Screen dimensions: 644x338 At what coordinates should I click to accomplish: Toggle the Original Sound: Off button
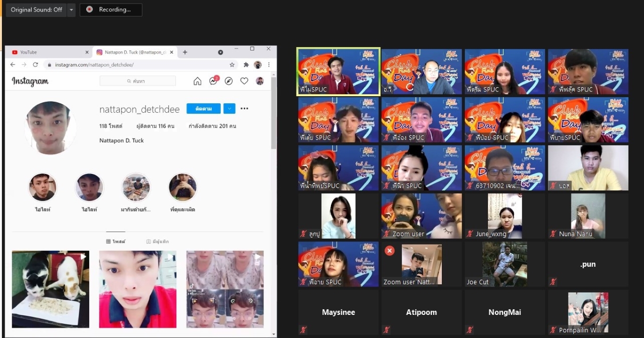(x=36, y=9)
